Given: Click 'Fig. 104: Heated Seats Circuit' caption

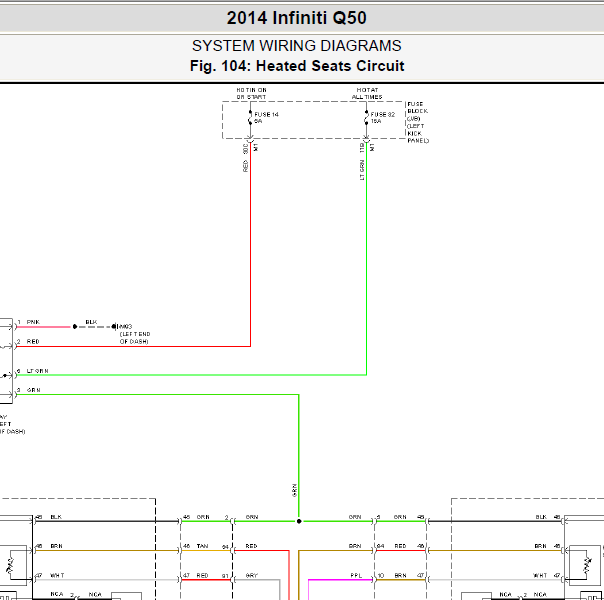Looking at the screenshot, I should [x=297, y=66].
